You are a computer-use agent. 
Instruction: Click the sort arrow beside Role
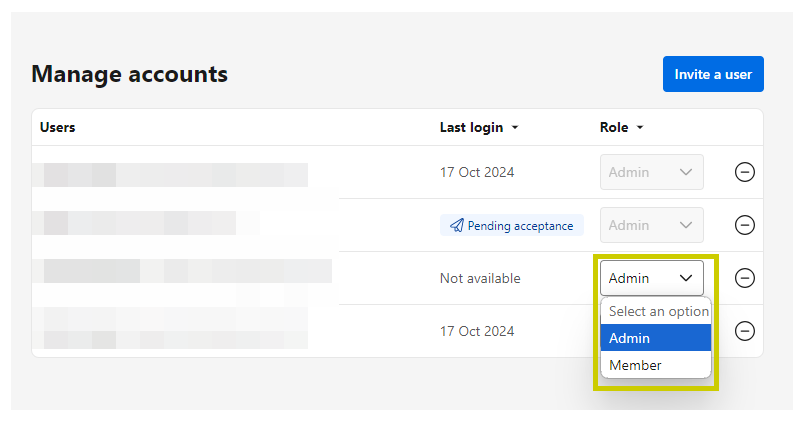pos(639,128)
